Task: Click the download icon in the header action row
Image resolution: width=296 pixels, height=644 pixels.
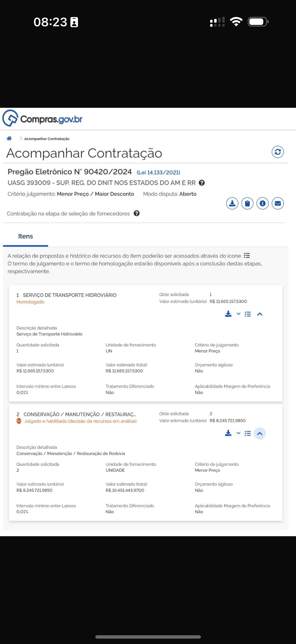Action: pyautogui.click(x=232, y=203)
